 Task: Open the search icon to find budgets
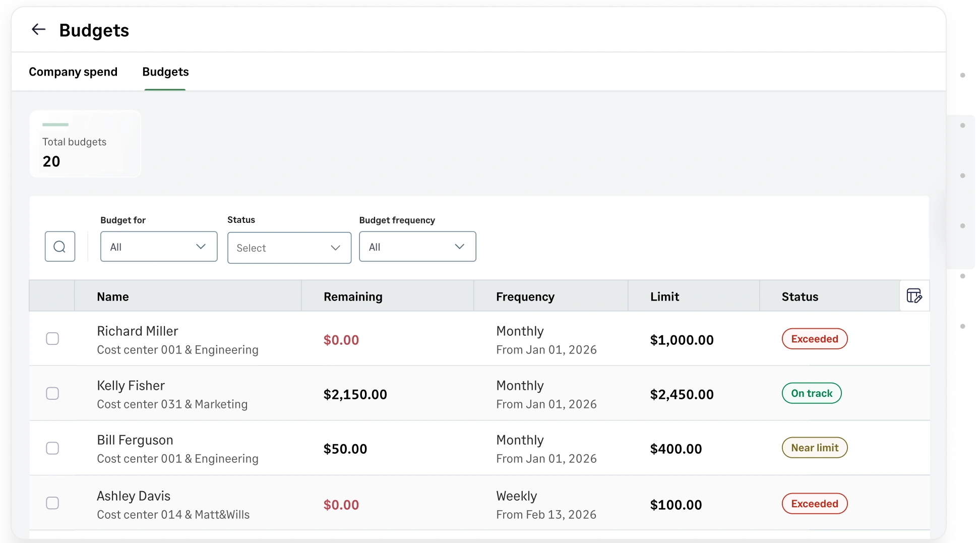(60, 247)
